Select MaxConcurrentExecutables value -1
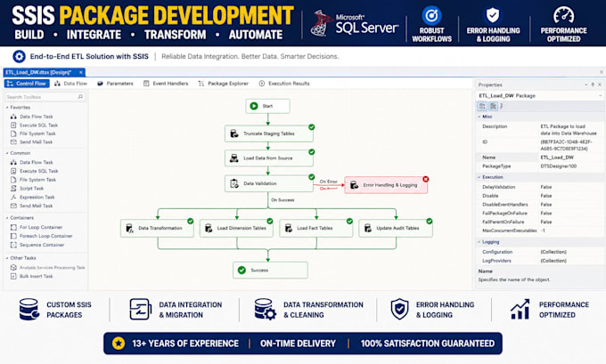606x364 pixels. click(x=543, y=231)
